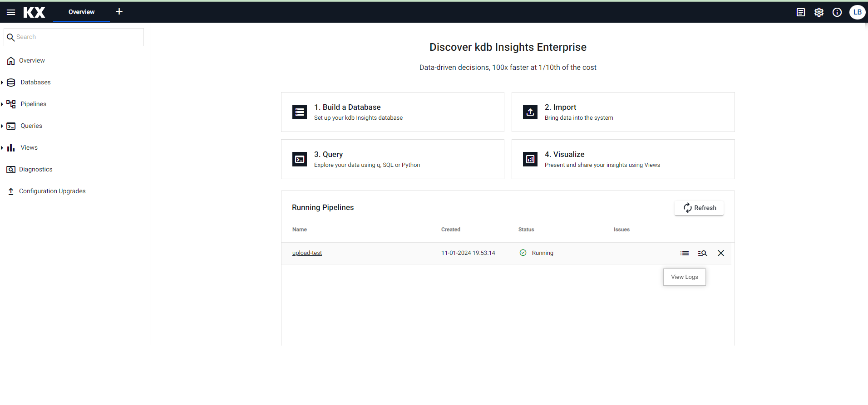
Task: Open the 1. Build a Database card
Action: 393,112
